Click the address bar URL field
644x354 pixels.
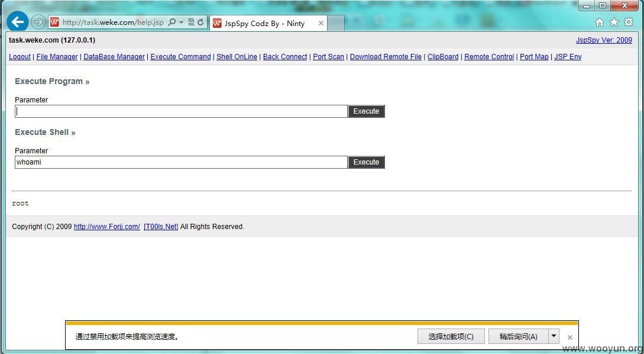coord(113,22)
